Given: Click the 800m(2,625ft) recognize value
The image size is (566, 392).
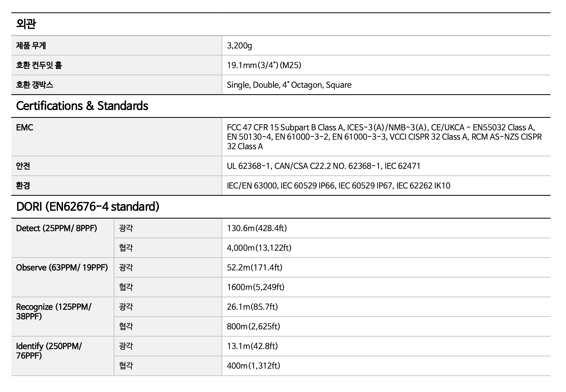Looking at the screenshot, I should tap(253, 326).
